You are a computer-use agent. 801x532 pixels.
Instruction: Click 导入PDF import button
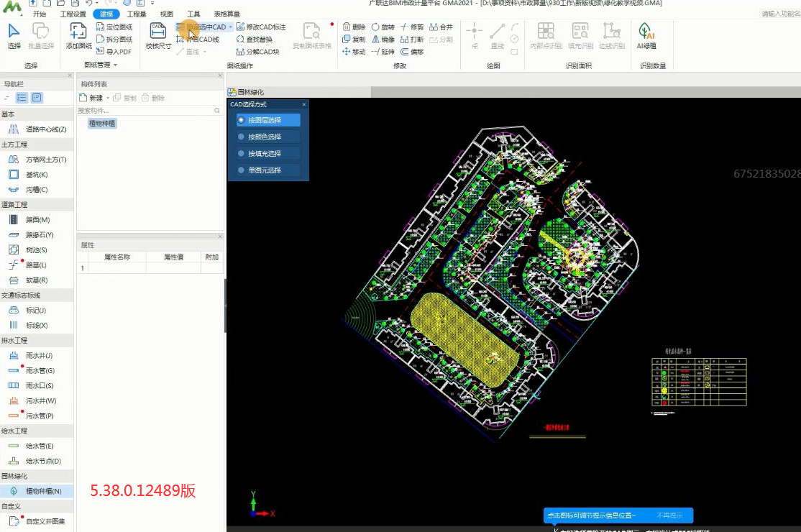[114, 52]
